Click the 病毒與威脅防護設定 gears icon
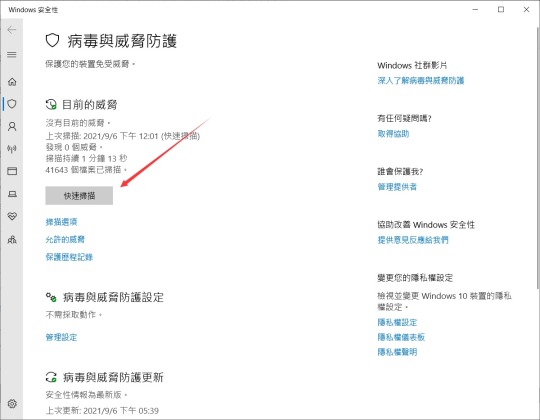This screenshot has height=420, width=540. (x=51, y=297)
